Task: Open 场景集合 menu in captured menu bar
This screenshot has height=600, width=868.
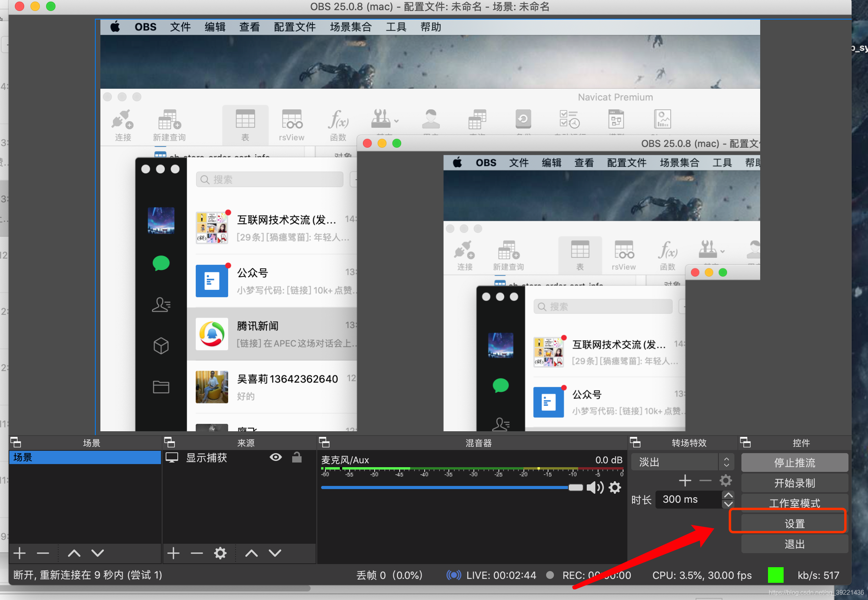Action: (351, 27)
